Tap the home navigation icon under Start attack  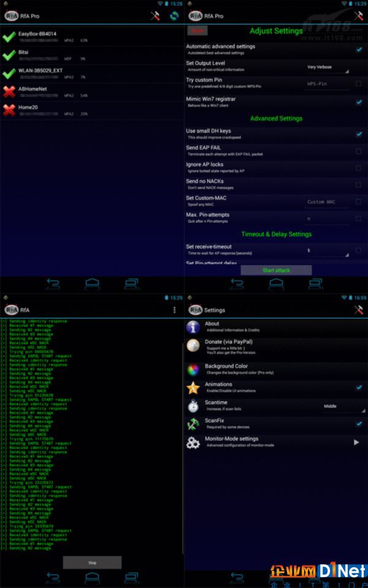tap(277, 284)
